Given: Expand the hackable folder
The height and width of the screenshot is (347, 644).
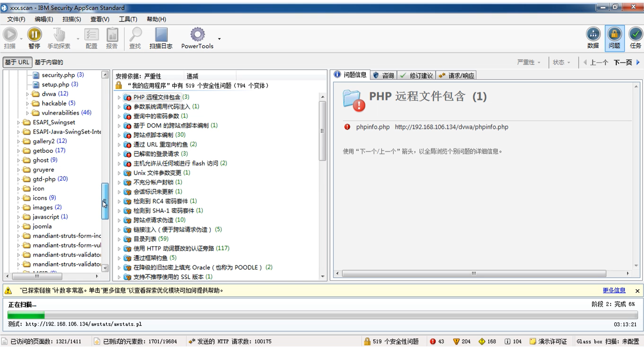Looking at the screenshot, I should [x=27, y=104].
